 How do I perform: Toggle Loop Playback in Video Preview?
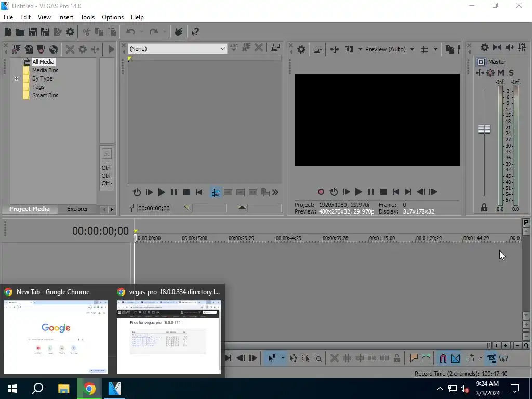[x=334, y=192]
